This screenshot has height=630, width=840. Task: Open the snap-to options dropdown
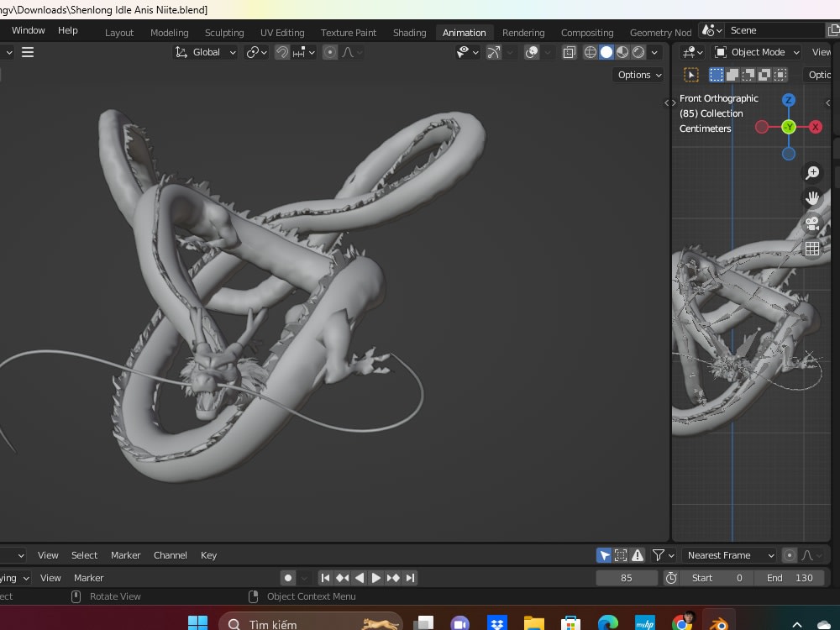click(x=304, y=52)
